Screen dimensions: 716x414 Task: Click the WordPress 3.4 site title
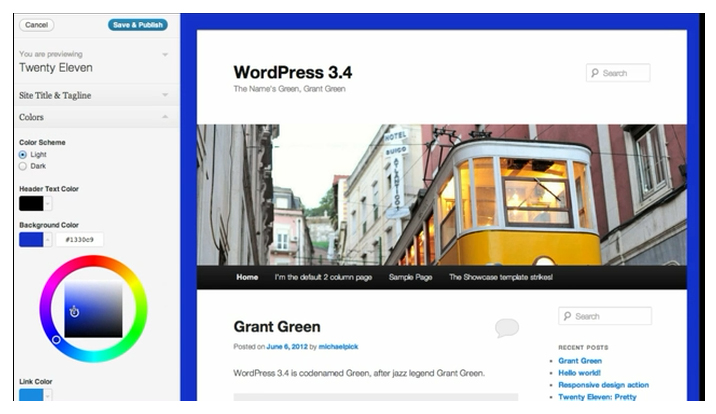tap(293, 72)
